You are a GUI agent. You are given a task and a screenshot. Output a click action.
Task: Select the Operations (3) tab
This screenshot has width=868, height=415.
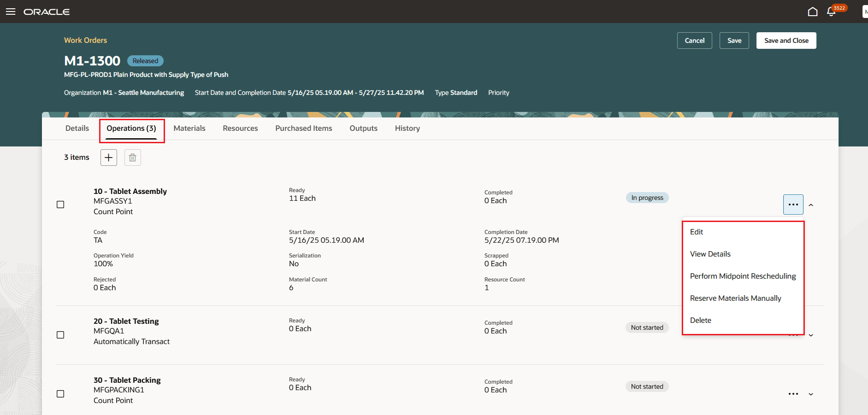click(x=131, y=129)
